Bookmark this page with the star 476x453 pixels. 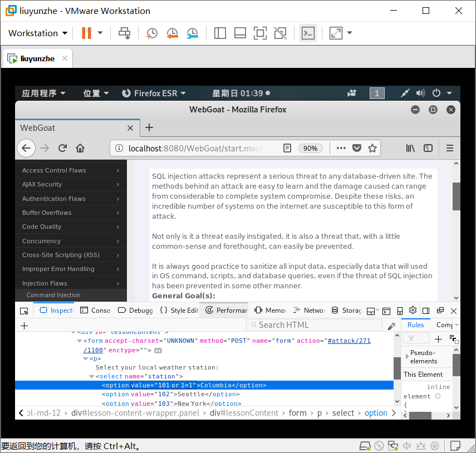(x=372, y=148)
